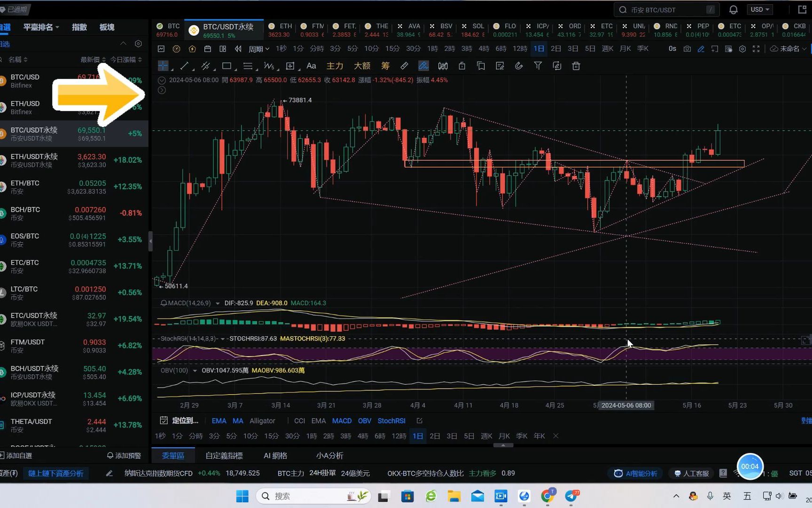Viewport: 812px width, 508px height.
Task: Click 添加預警 to add alert
Action: pyautogui.click(x=124, y=455)
